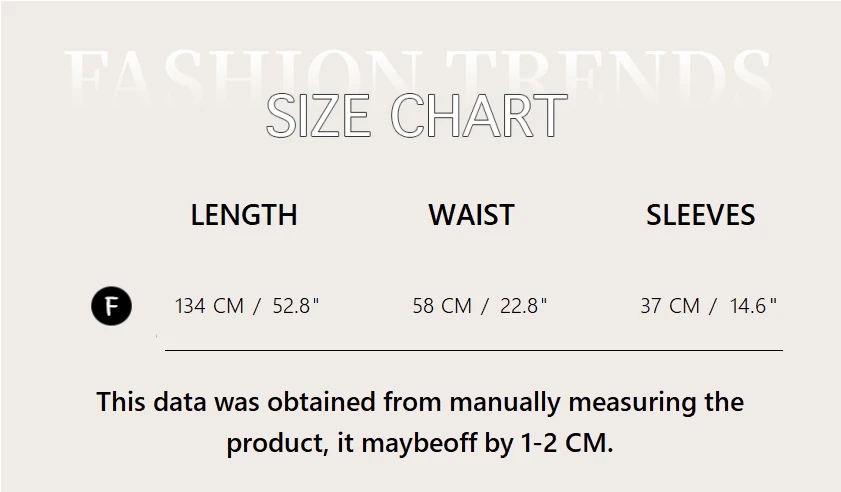
Task: Click the 58 CM waist value
Action: [442, 306]
